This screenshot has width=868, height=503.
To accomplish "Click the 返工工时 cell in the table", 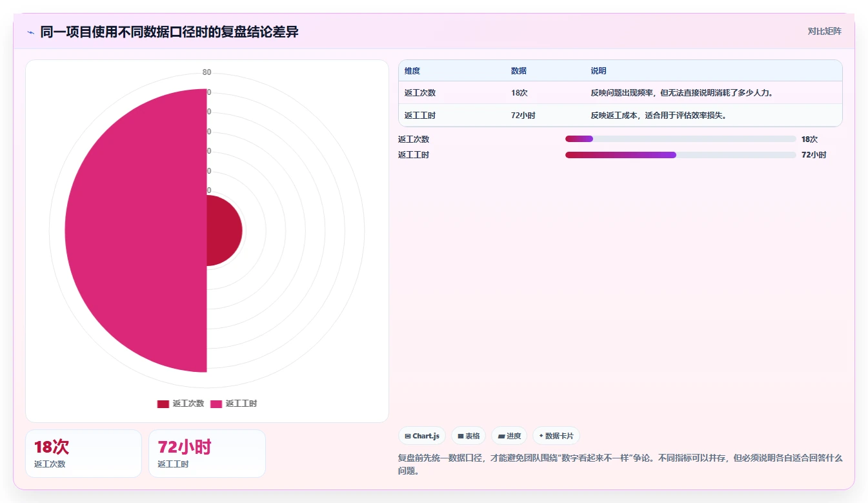I will (x=420, y=116).
